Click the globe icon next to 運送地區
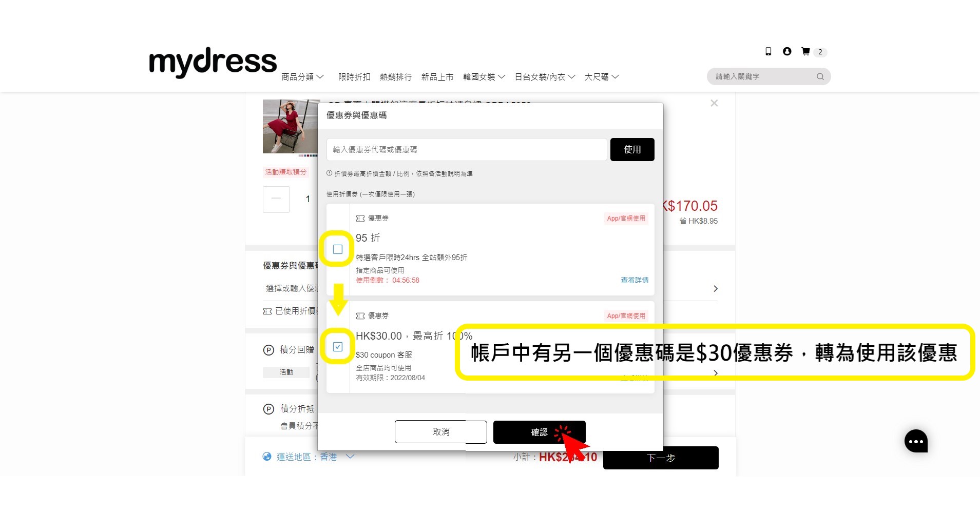Screen dimensions: 980x513 click(x=267, y=457)
